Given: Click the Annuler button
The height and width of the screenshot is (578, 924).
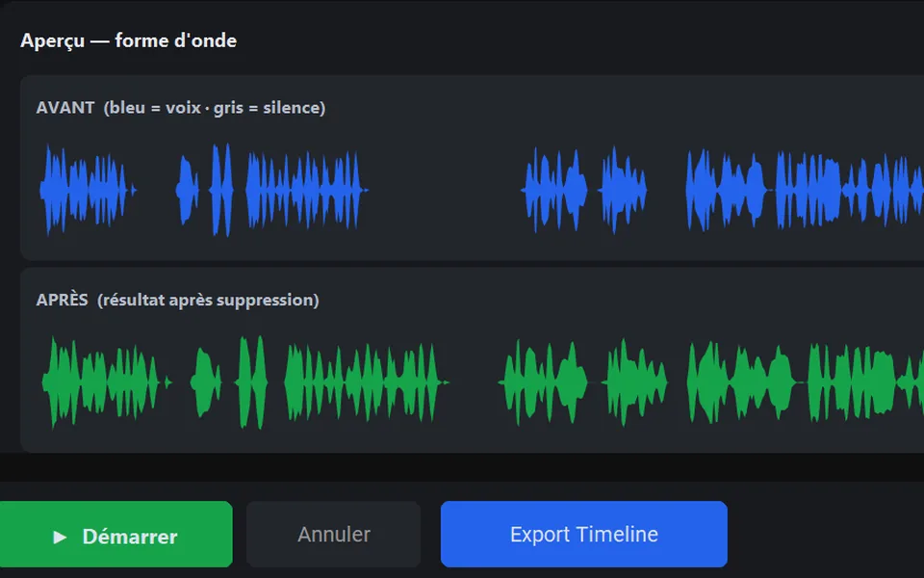Looking at the screenshot, I should 334,535.
